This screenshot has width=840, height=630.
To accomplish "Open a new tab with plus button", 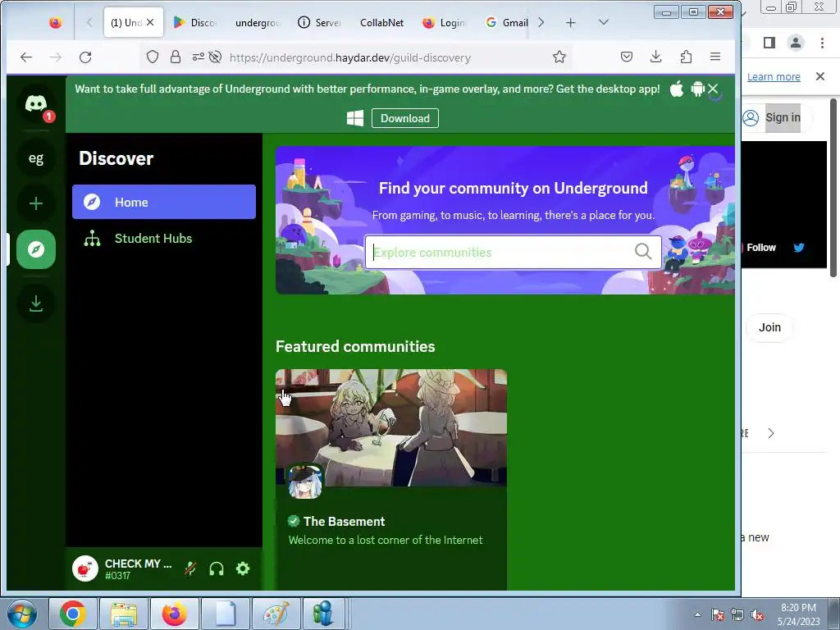I will click(571, 22).
